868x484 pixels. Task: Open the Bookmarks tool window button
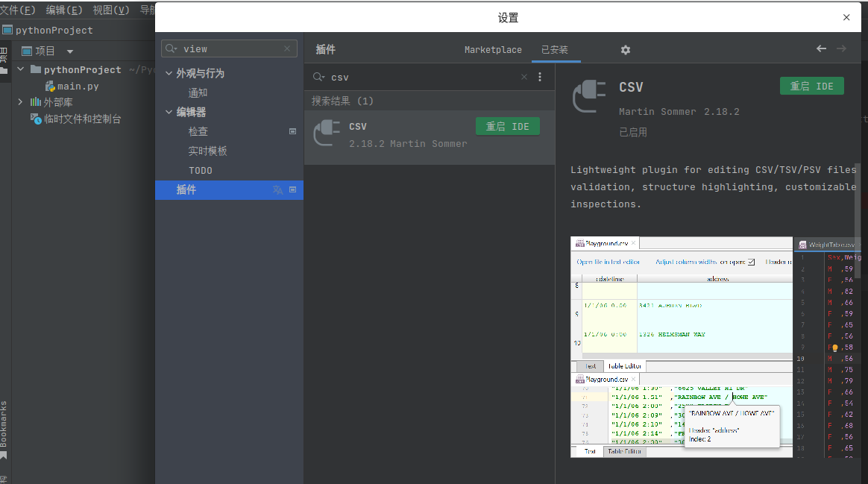coord(5,419)
